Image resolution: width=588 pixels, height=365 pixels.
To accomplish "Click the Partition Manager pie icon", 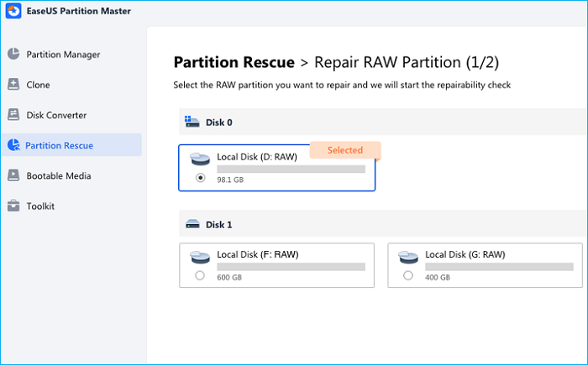I will point(13,55).
